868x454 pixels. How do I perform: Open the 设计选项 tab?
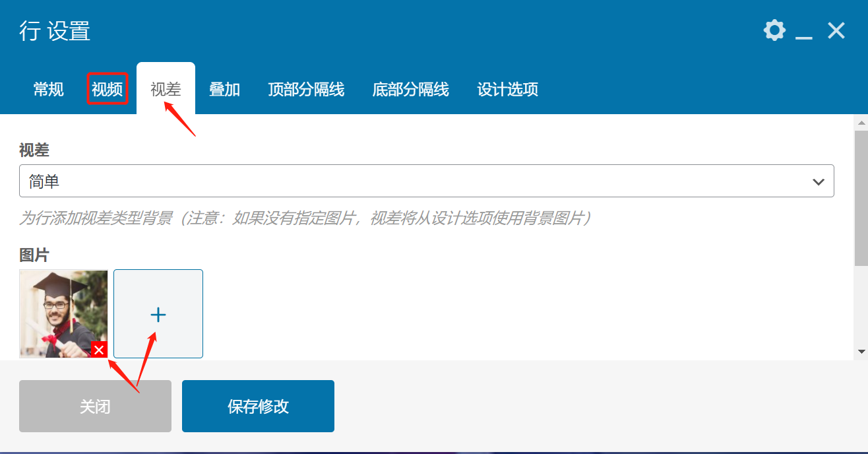507,90
